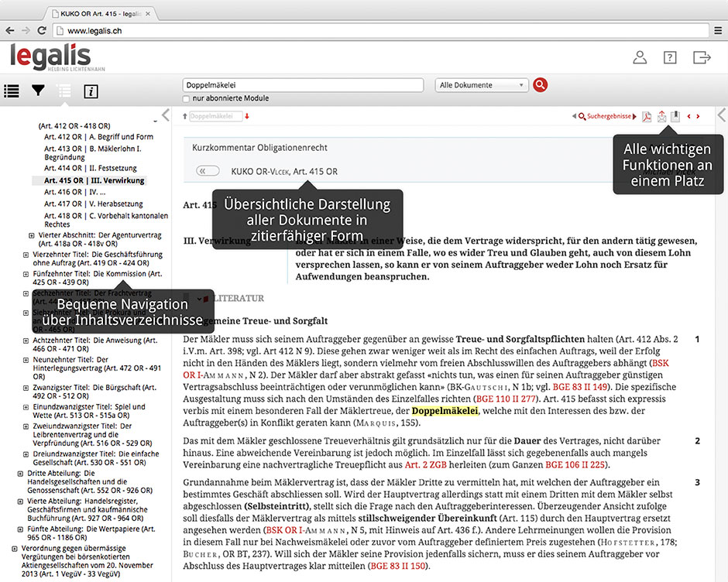
Task: Open the 'BGE 110 II 277' link
Action: (507, 398)
